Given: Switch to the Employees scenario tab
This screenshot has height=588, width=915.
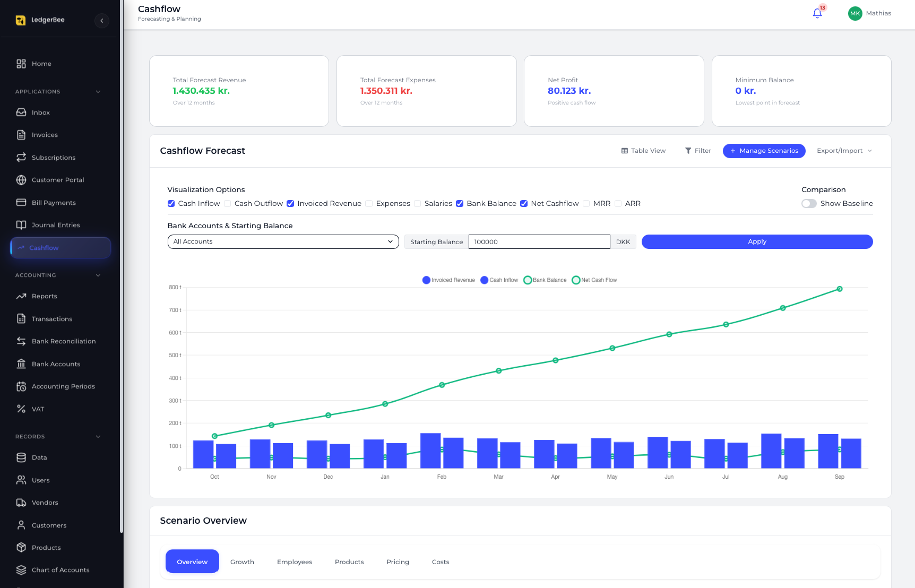Looking at the screenshot, I should click(295, 562).
